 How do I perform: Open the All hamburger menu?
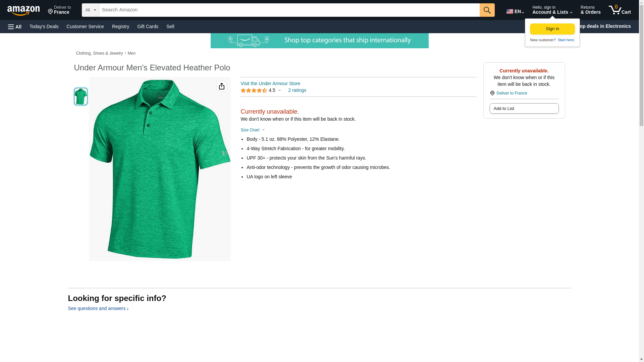point(15,26)
